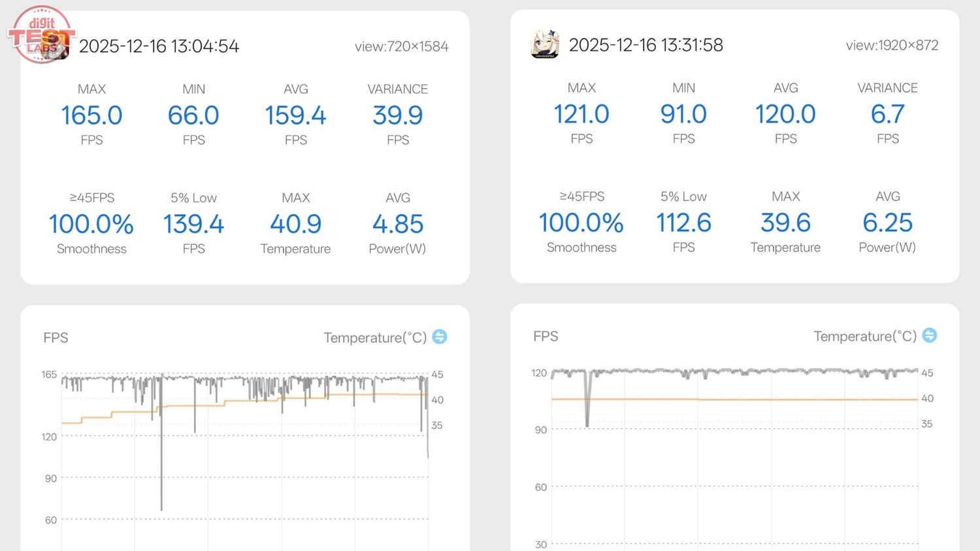
Task: Click the Digit Test Labs logo
Action: pyautogui.click(x=42, y=35)
